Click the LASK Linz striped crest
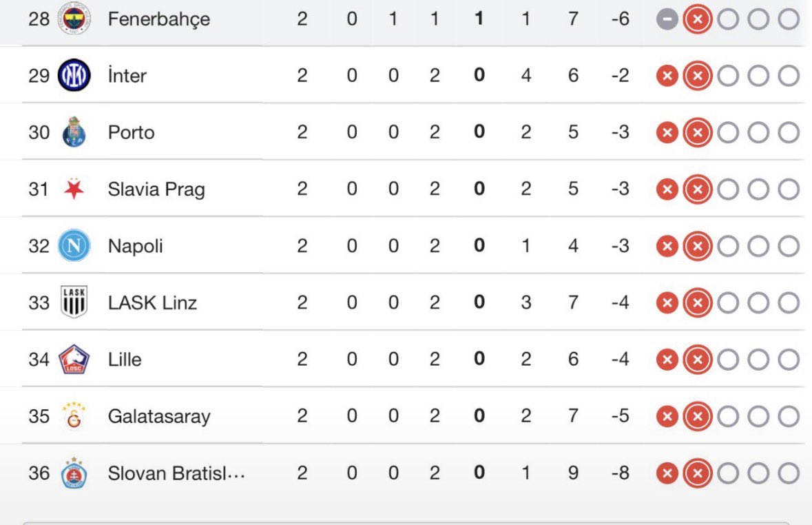The height and width of the screenshot is (525, 812). coord(74,302)
